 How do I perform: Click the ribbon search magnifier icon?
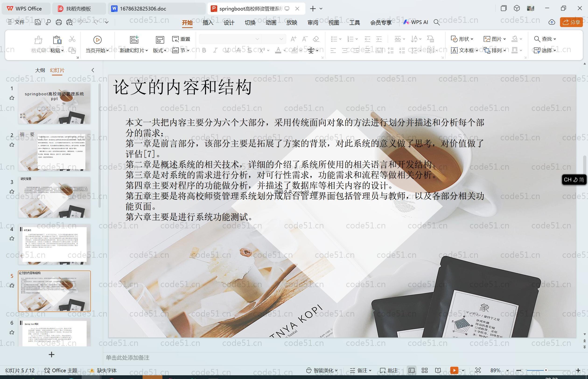tap(437, 22)
